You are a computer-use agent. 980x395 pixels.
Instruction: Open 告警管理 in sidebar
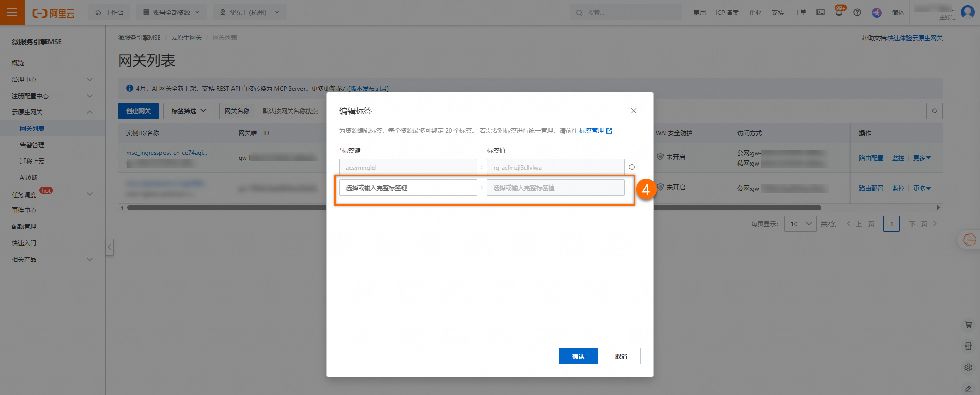click(32, 145)
